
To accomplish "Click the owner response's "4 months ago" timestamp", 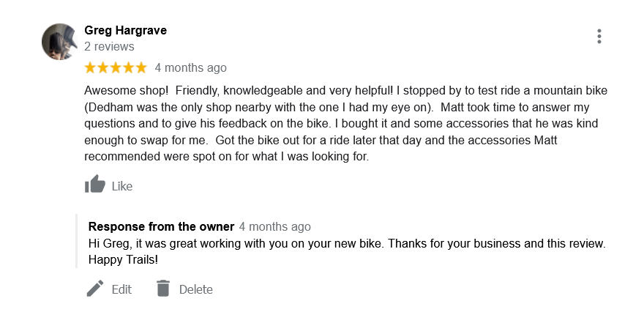I will click(x=275, y=226).
